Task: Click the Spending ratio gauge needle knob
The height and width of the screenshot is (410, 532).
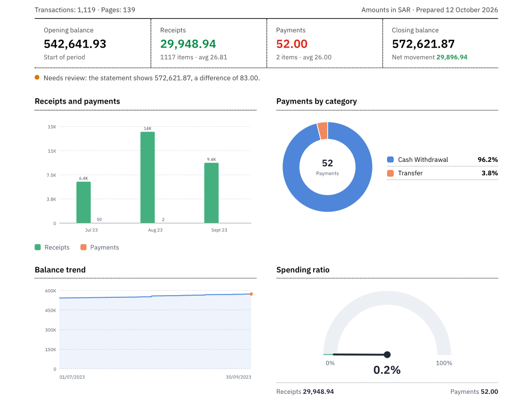Action: 387,354
